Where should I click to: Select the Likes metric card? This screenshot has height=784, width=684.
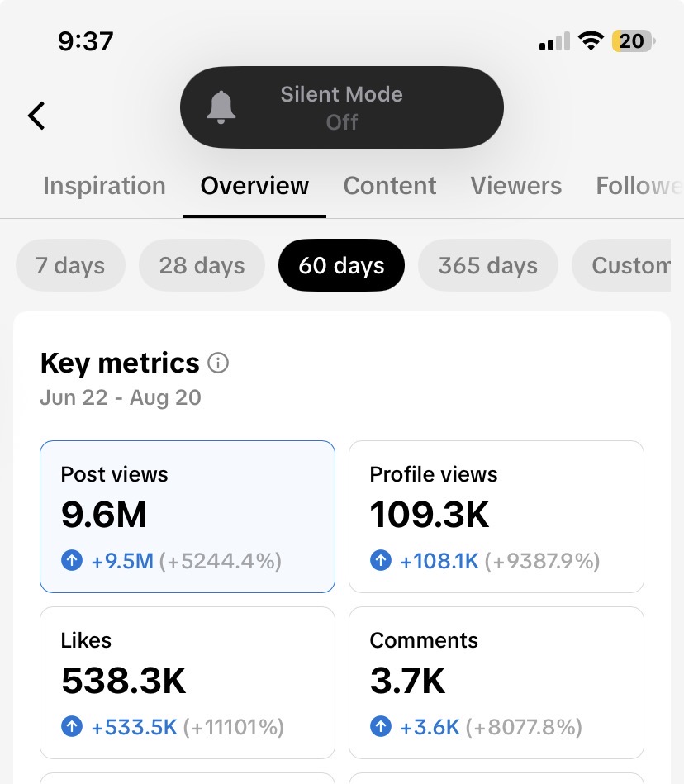(x=188, y=682)
